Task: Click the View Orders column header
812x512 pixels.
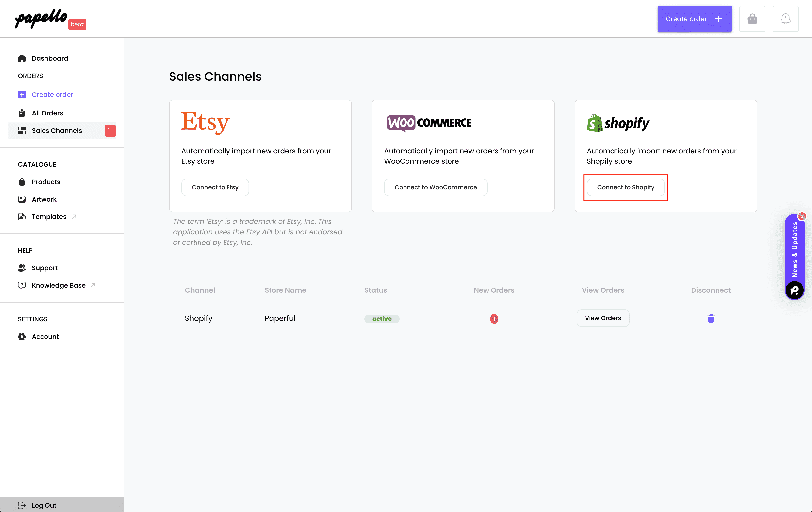Action: (603, 290)
